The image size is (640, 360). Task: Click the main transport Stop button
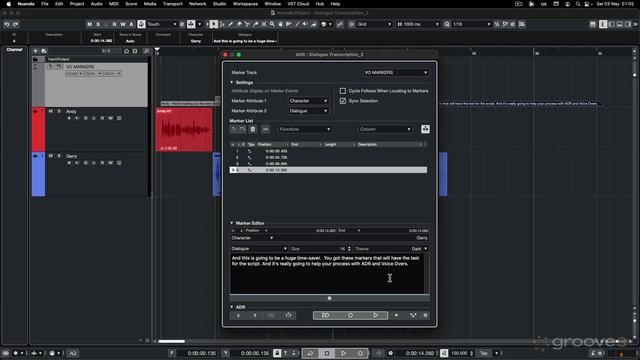pyautogui.click(x=327, y=353)
